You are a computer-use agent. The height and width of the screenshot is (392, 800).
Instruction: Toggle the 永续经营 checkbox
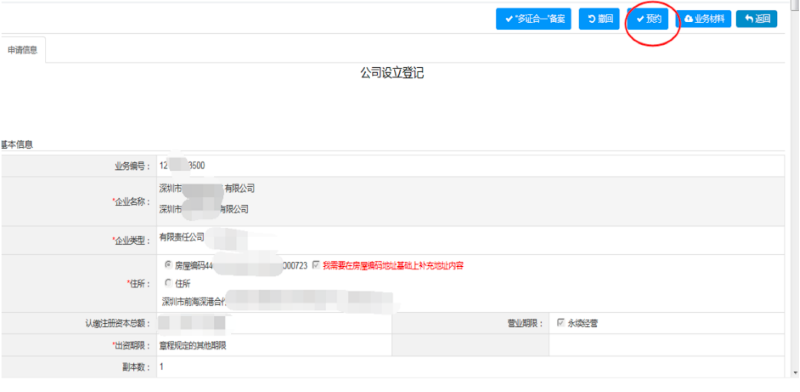click(561, 323)
